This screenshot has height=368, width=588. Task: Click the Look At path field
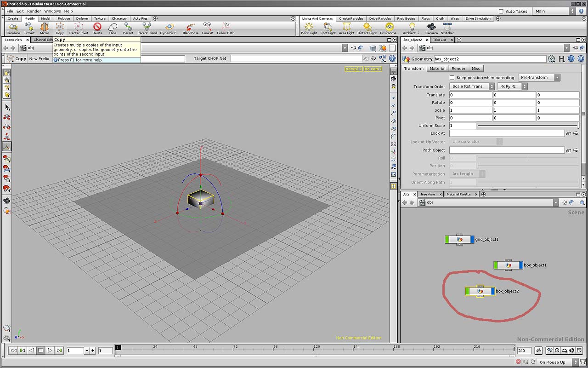pyautogui.click(x=507, y=133)
